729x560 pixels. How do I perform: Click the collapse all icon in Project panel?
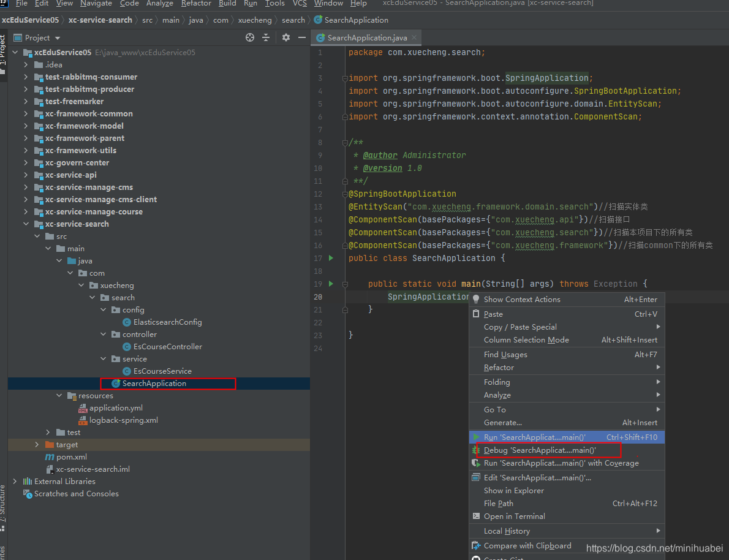click(266, 37)
